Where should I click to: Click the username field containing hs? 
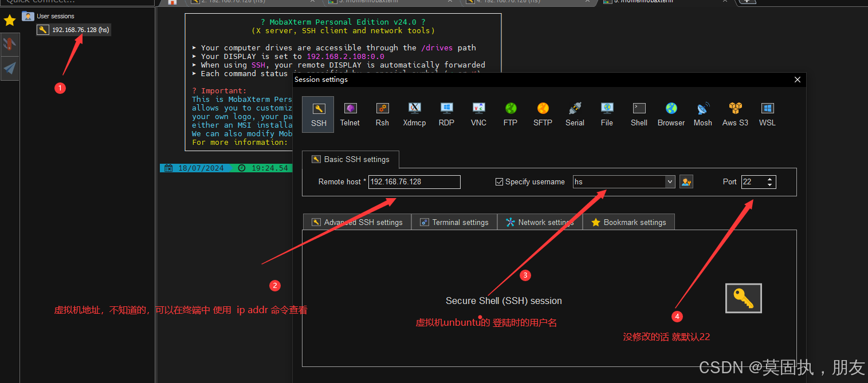pyautogui.click(x=619, y=181)
